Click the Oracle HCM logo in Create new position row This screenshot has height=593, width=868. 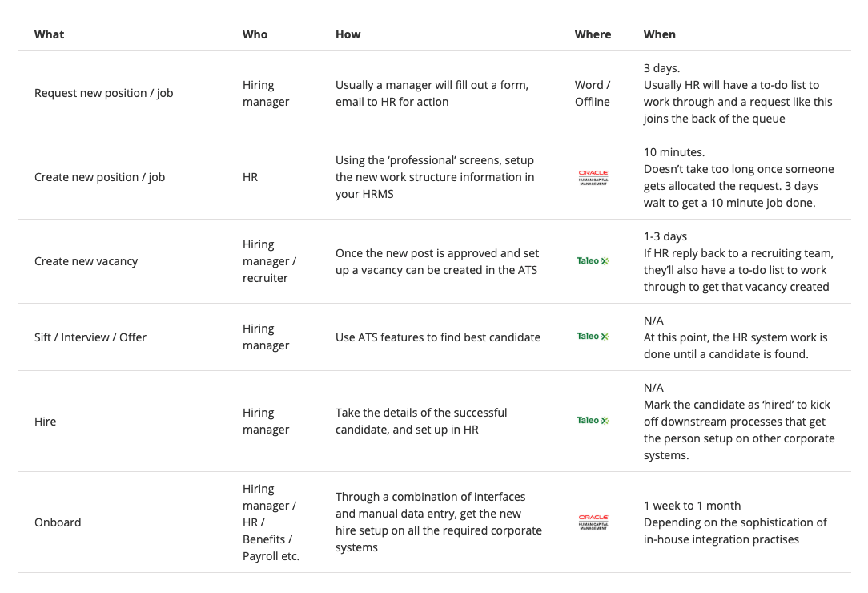[593, 177]
